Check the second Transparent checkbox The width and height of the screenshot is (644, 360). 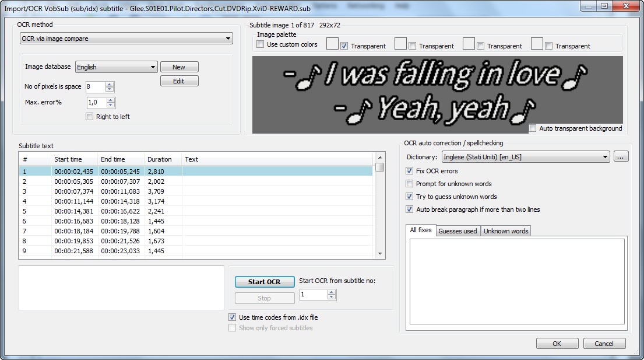pos(413,46)
